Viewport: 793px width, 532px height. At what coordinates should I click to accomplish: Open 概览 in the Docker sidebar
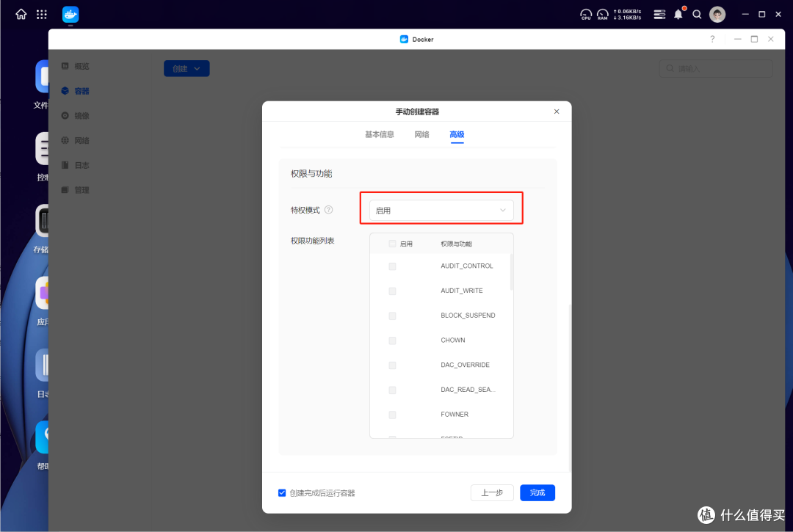[76, 66]
